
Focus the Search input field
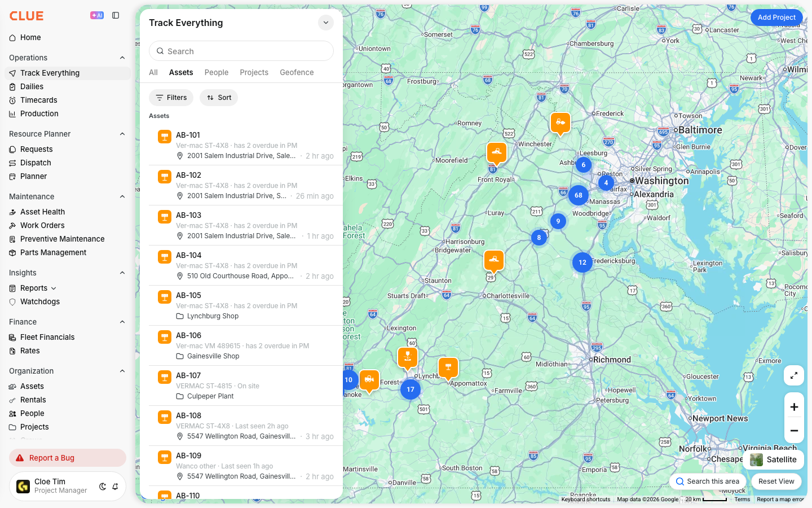pyautogui.click(x=241, y=51)
